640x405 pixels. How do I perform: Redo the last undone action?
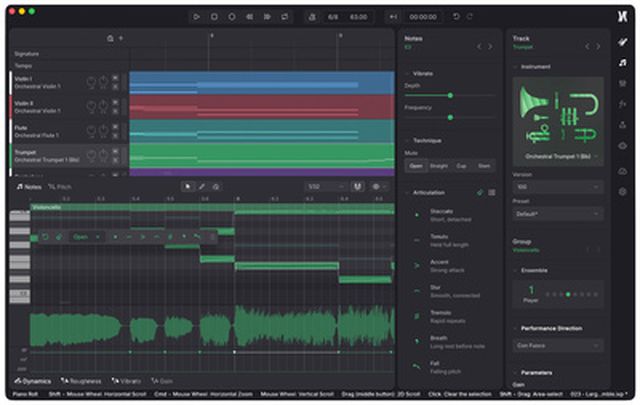click(470, 17)
